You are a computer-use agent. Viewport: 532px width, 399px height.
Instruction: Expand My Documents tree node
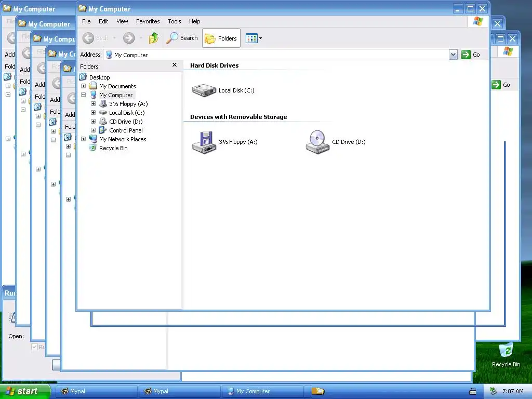(84, 86)
